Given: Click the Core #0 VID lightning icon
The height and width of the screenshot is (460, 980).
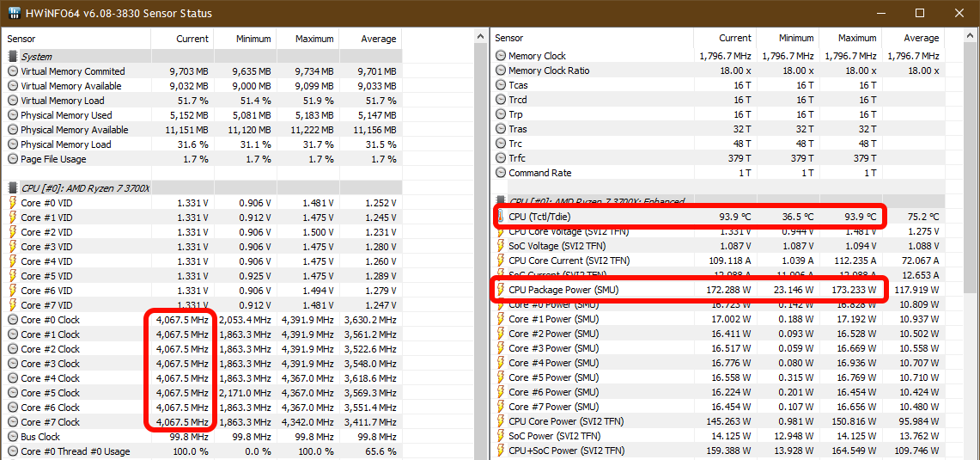Looking at the screenshot, I should click(x=13, y=203).
